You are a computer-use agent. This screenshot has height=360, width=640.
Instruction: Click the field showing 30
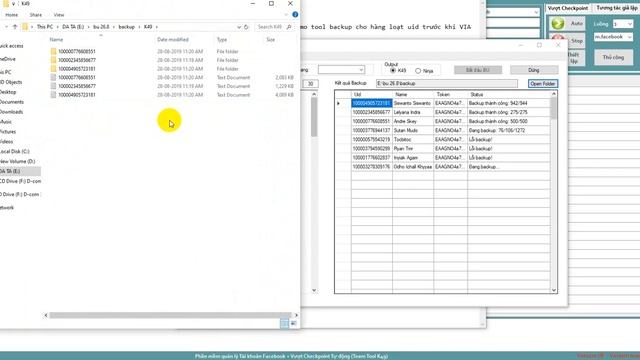310,84
